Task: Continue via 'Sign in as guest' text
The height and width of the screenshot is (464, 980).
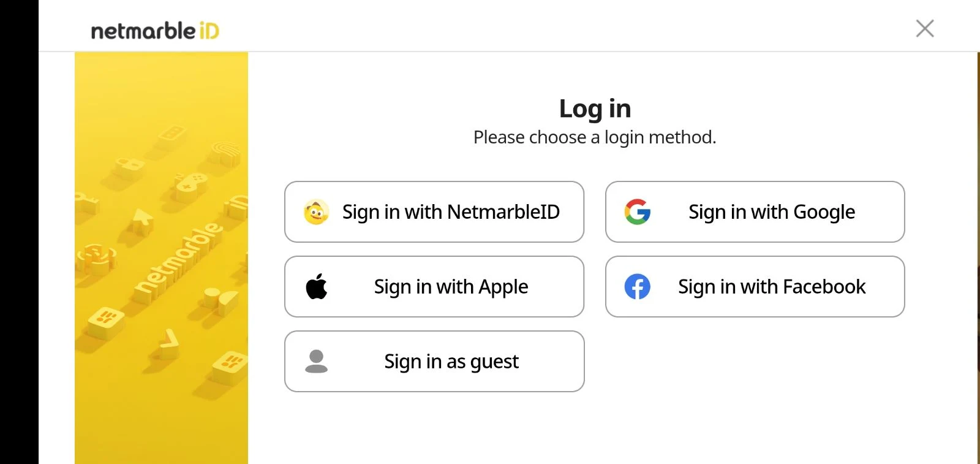Action: coord(451,362)
